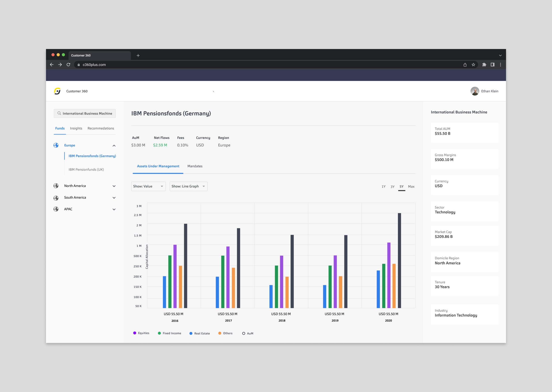Toggle AuM legend marker

click(x=244, y=333)
